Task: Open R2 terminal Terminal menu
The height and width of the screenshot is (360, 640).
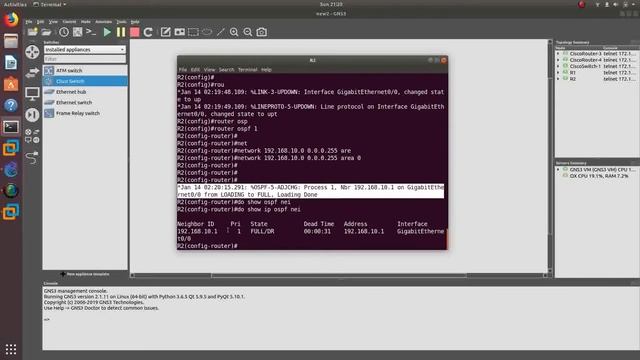Action: click(247, 70)
